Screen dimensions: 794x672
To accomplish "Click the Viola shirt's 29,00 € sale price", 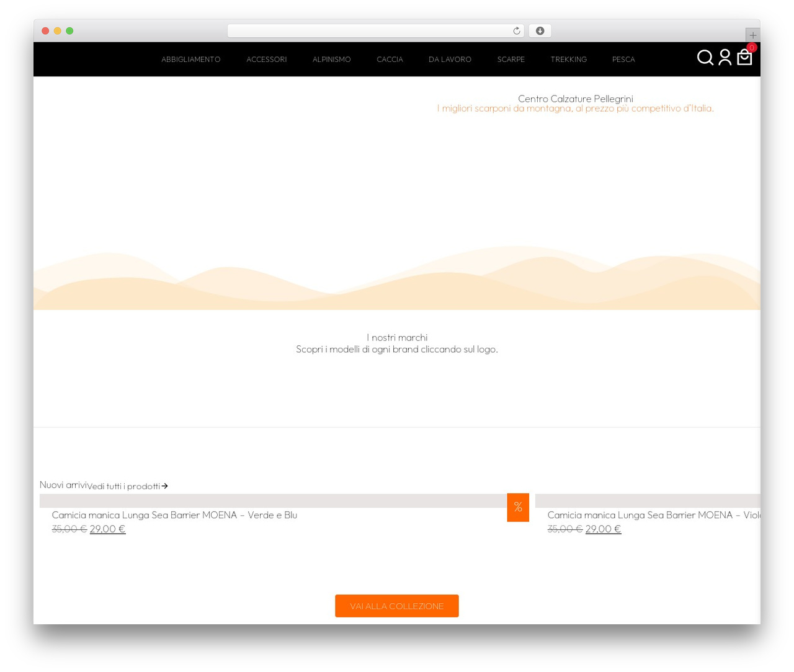I will point(604,529).
